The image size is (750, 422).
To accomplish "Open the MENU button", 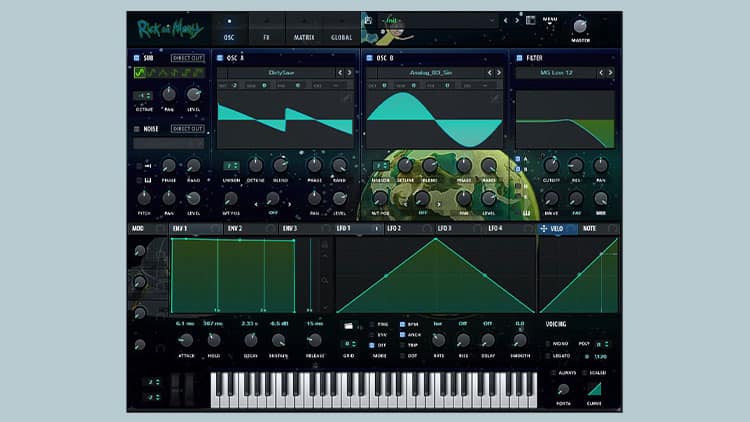I will click(x=550, y=20).
